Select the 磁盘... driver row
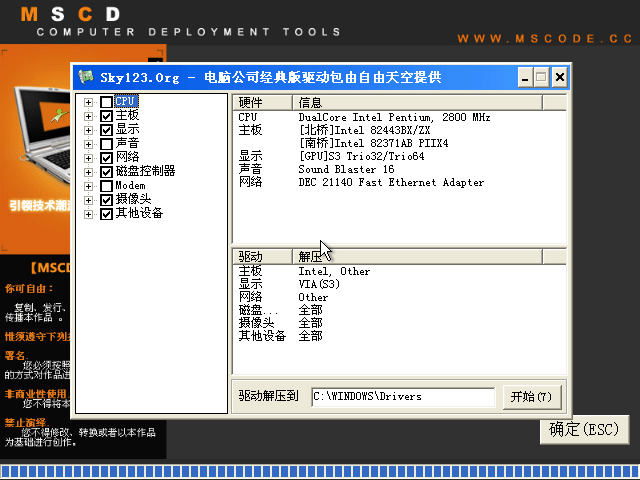This screenshot has width=640, height=480. pos(399,310)
